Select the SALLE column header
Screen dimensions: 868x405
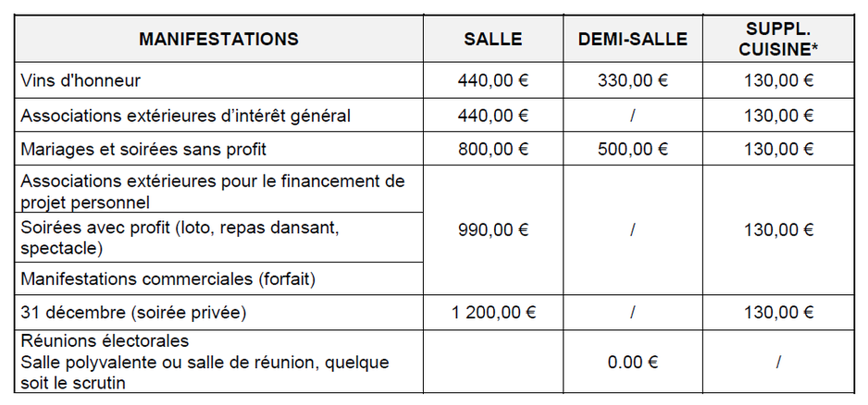click(493, 39)
